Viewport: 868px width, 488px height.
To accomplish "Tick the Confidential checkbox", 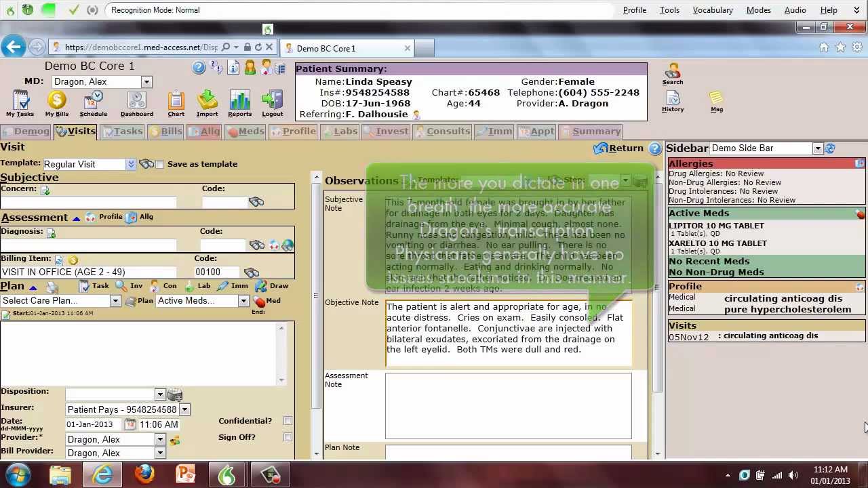I will (288, 421).
